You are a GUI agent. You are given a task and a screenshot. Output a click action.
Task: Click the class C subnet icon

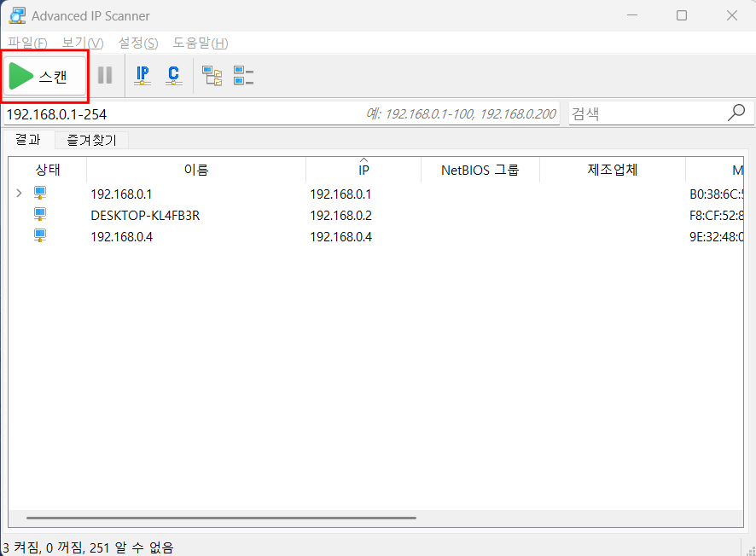(173, 76)
